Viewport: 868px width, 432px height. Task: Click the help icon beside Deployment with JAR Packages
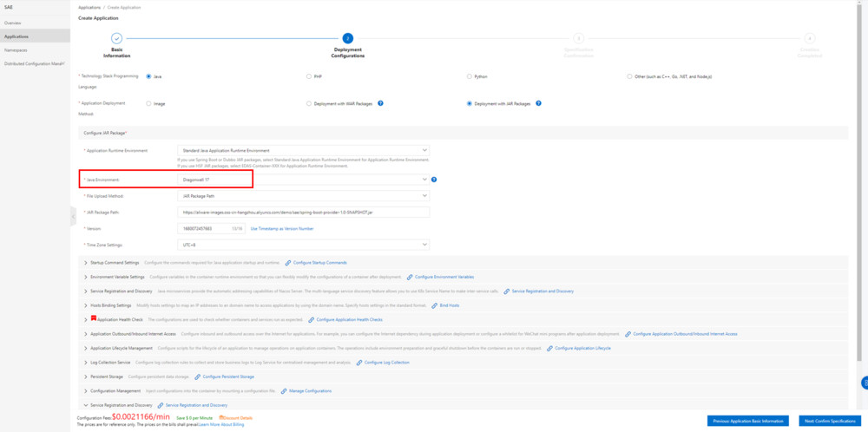pos(539,103)
